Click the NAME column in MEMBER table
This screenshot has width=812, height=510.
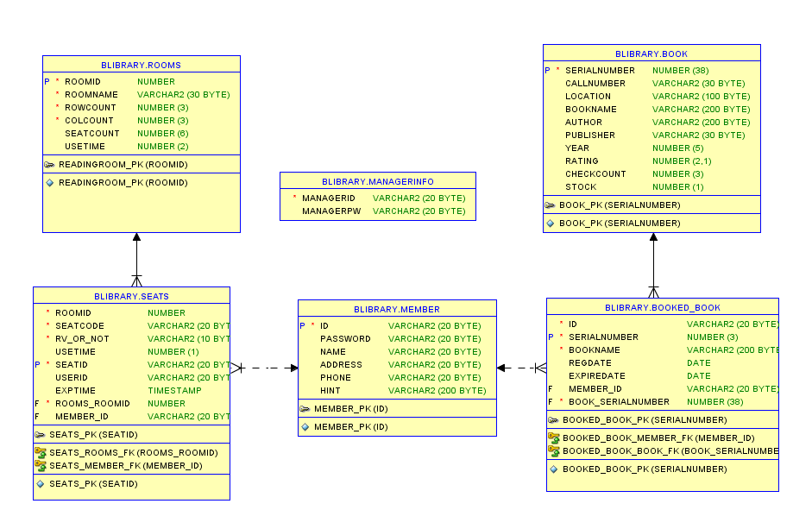[332, 352]
